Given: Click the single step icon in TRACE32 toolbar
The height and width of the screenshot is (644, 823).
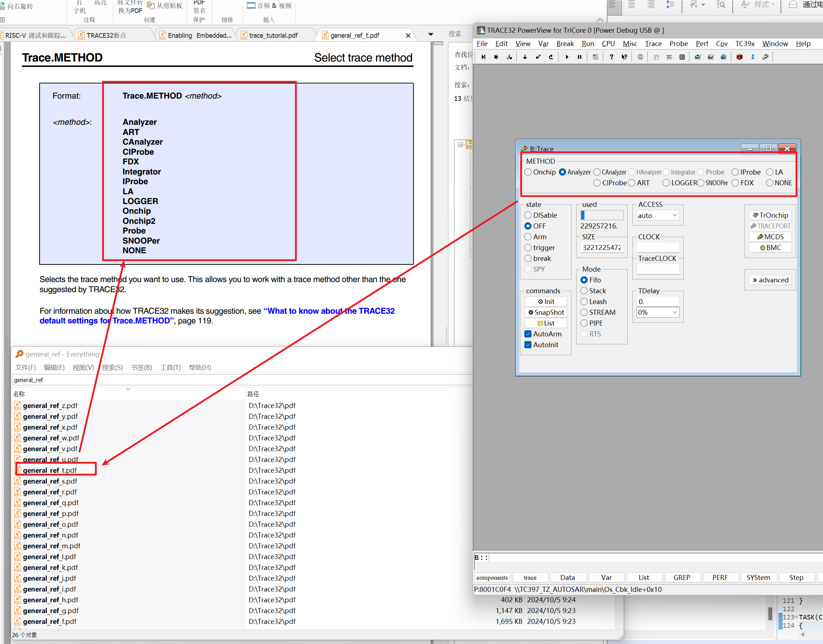Looking at the screenshot, I should pos(483,57).
